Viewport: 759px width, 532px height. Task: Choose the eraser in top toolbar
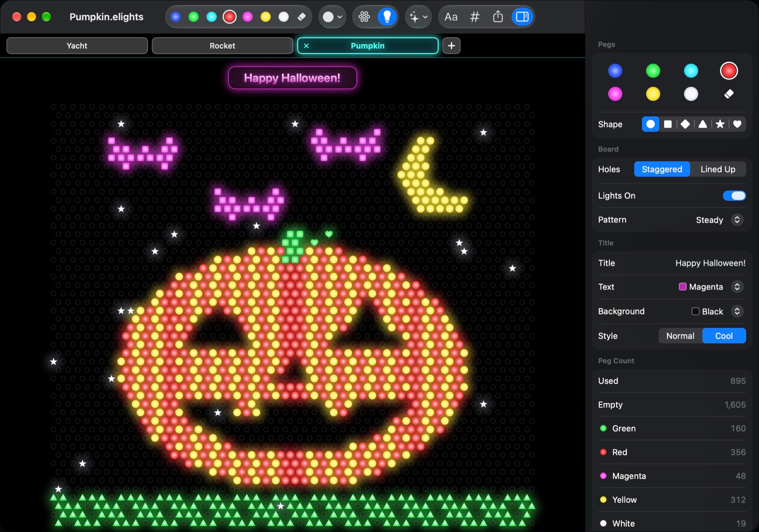pos(302,17)
